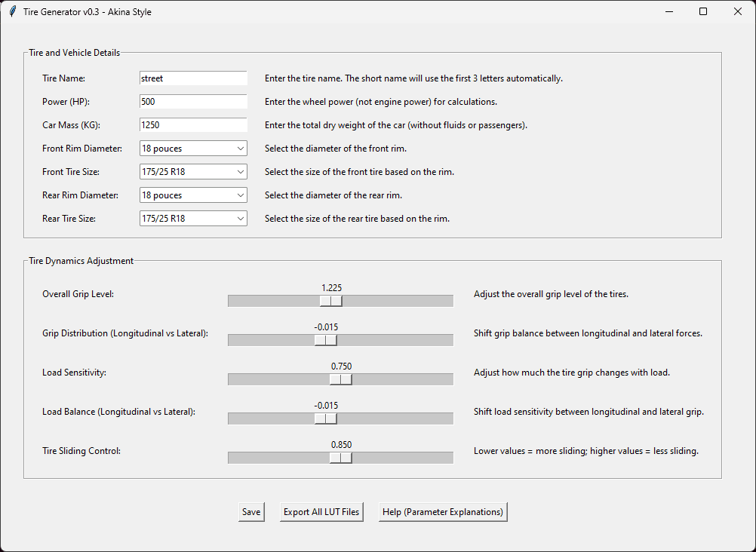The image size is (756, 552).
Task: Click the 'Tire Sliding Control:' label
Action: 81,451
